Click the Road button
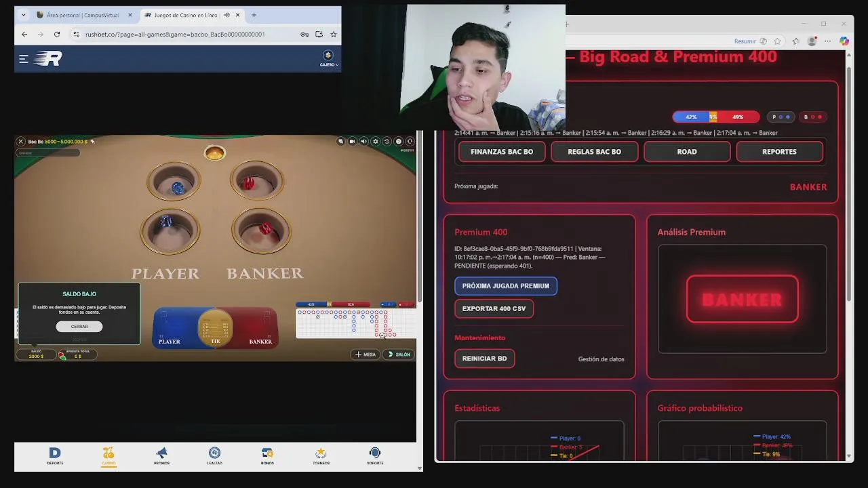 pos(687,152)
